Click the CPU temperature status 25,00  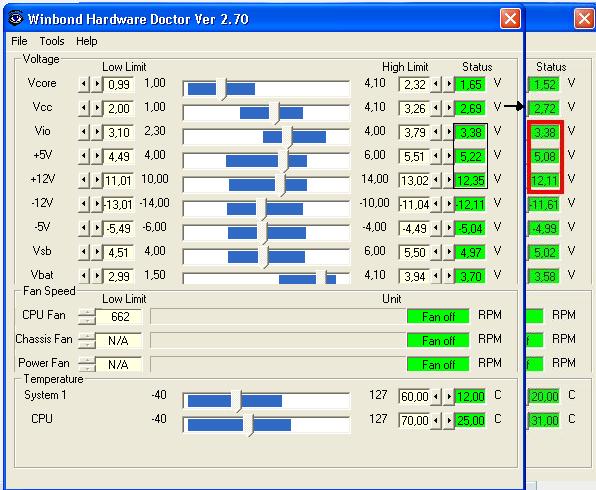point(471,420)
